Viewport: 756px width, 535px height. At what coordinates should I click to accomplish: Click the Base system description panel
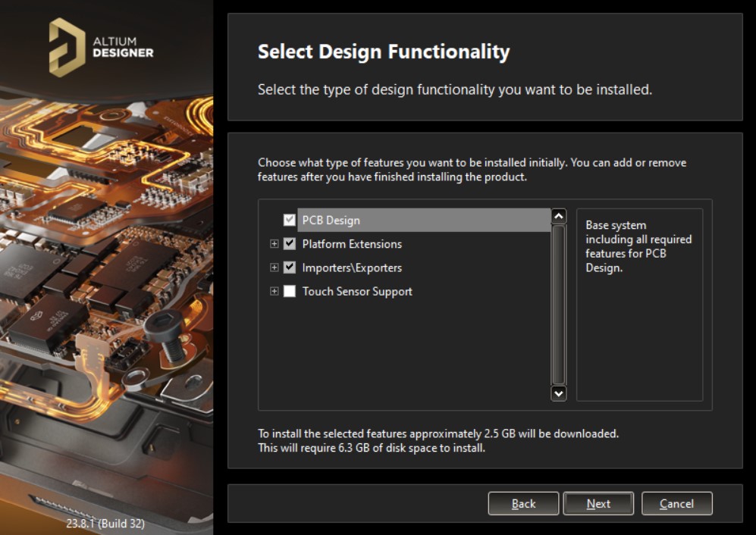coord(639,303)
